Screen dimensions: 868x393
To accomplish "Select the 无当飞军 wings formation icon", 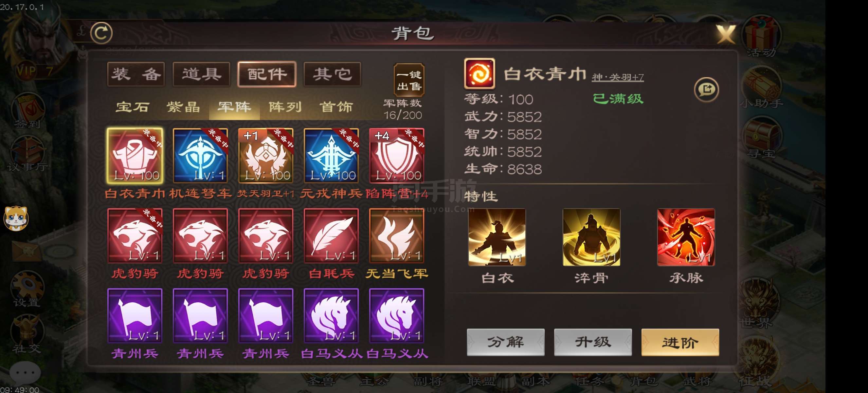I will pyautogui.click(x=397, y=235).
